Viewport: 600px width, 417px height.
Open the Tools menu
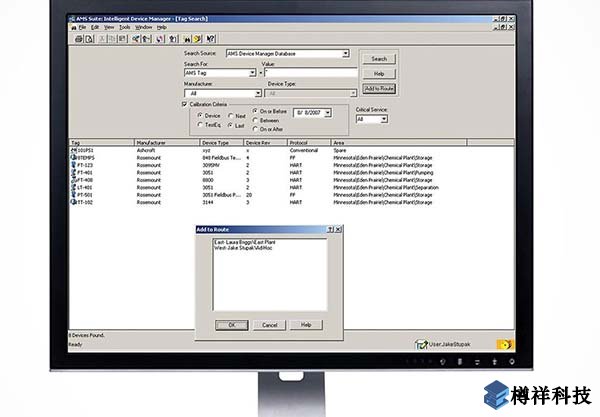[124, 27]
